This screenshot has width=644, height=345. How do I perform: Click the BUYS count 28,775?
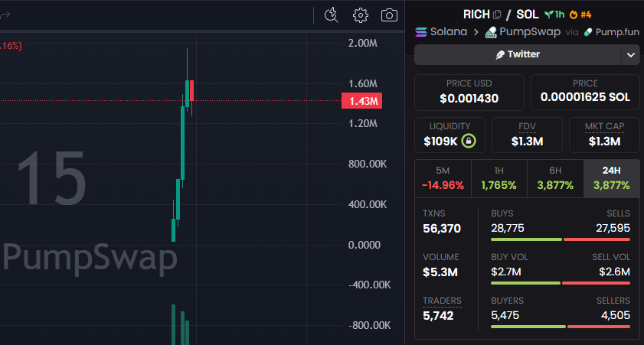508,228
